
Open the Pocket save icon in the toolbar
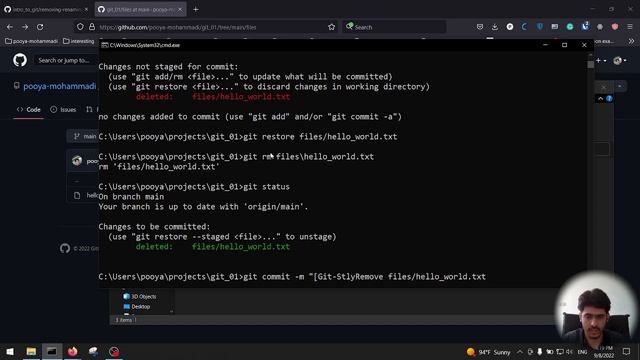(480, 27)
